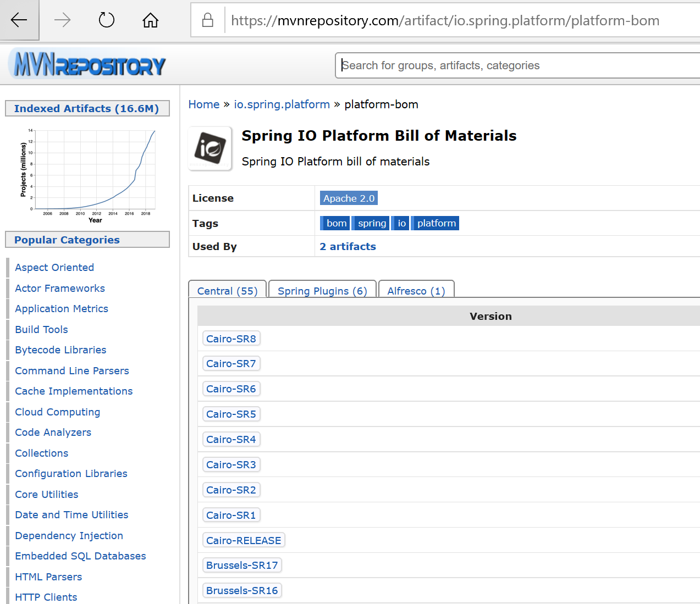Open the Bytecode Libraries category

click(60, 350)
